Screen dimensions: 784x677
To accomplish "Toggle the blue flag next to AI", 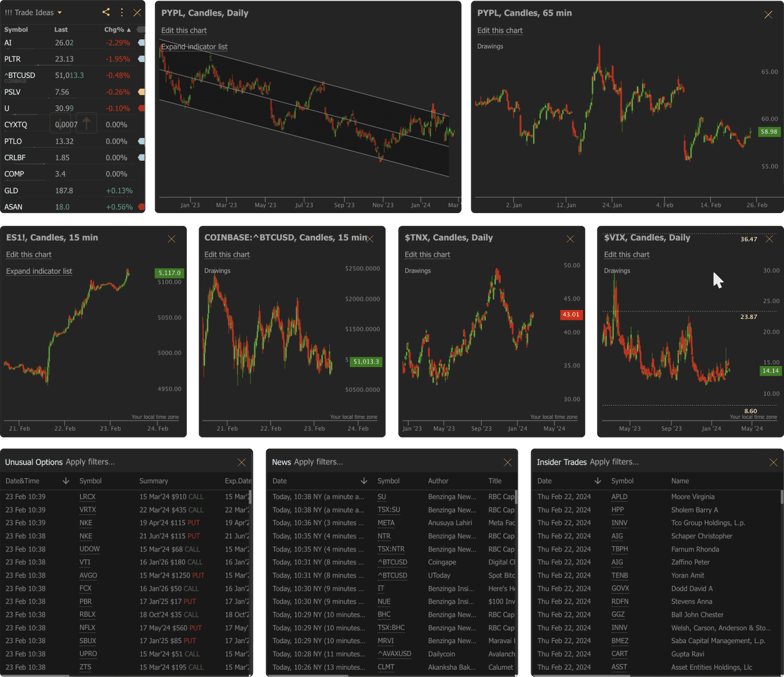I will point(141,43).
